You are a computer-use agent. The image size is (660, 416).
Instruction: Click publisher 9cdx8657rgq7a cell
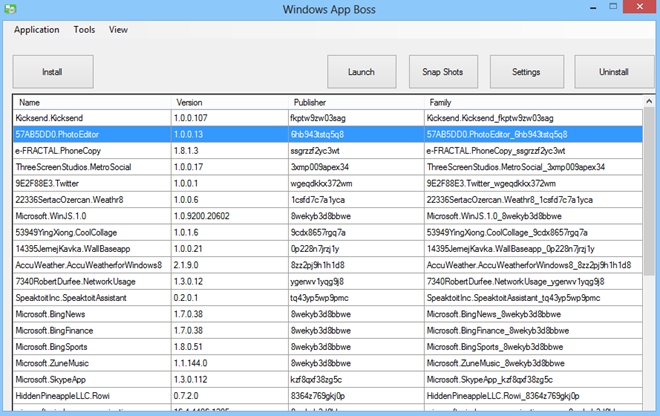click(x=357, y=232)
